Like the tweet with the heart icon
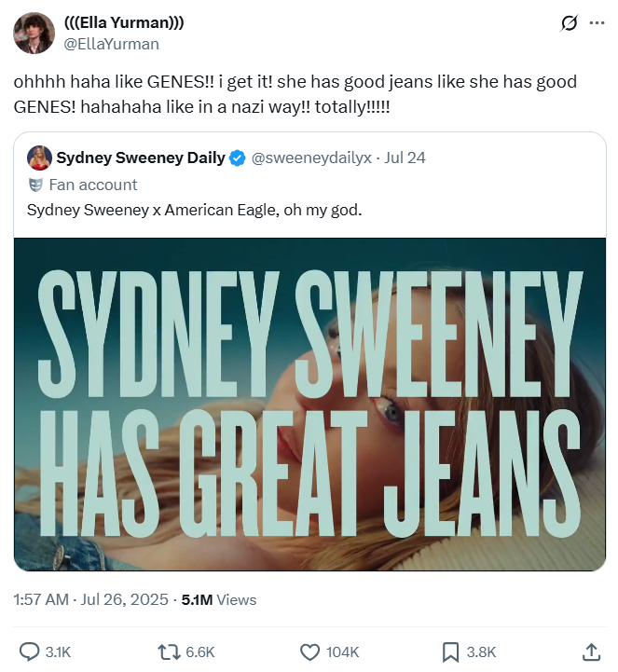The height and width of the screenshot is (672, 618). click(309, 651)
